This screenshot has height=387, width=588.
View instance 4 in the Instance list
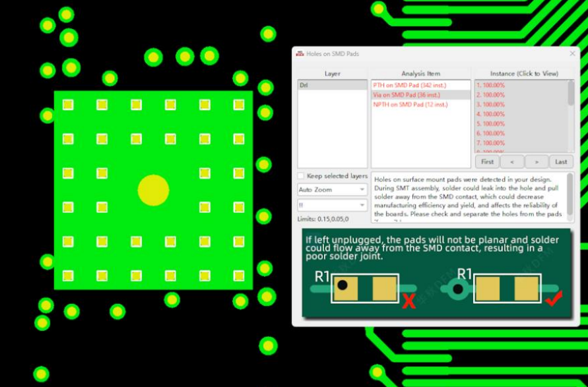point(491,114)
